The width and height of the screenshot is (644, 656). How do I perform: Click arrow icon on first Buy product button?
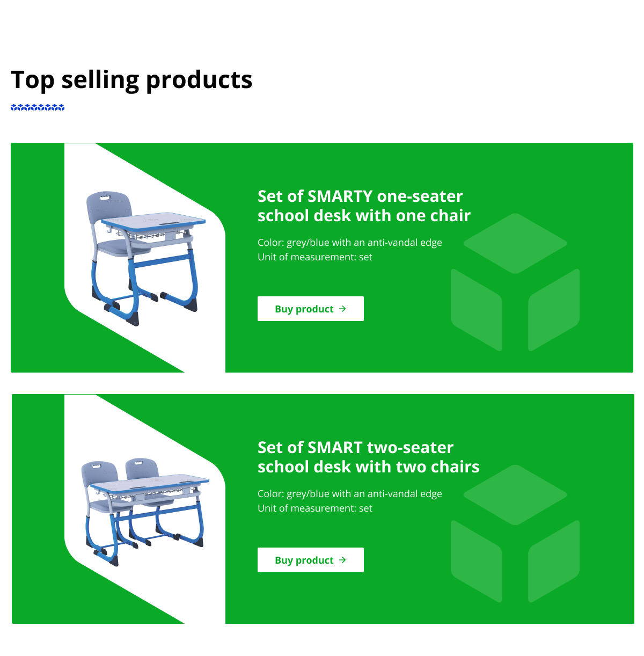pyautogui.click(x=342, y=309)
